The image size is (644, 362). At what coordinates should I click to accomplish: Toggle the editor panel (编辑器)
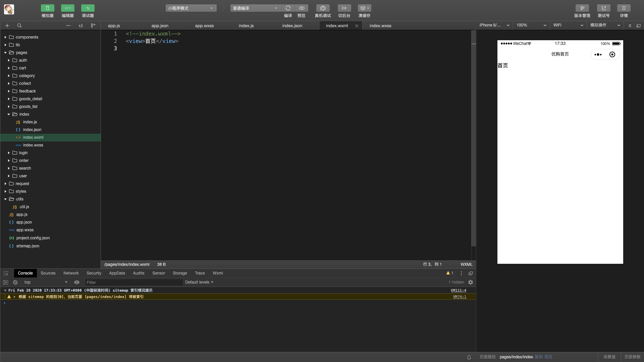[x=67, y=8]
